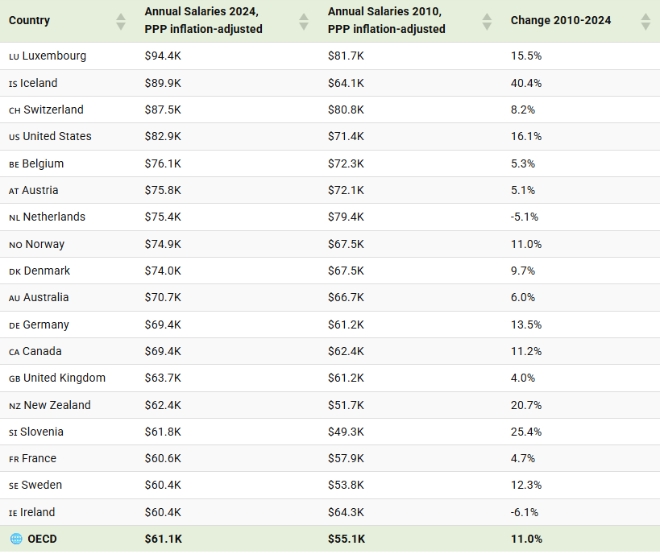Select the United Kingdom row label
Viewport: 660px width, 554px height.
point(64,378)
